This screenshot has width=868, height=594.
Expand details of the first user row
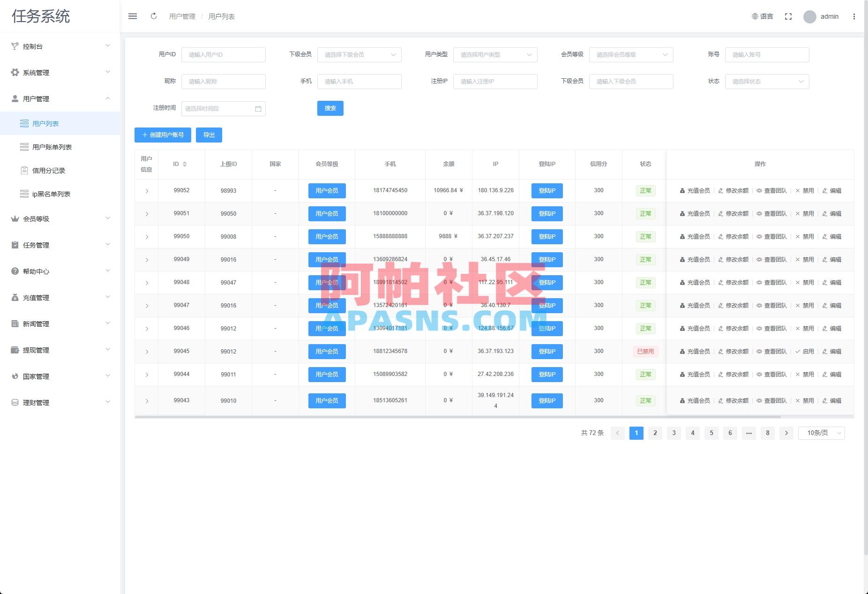(x=147, y=191)
